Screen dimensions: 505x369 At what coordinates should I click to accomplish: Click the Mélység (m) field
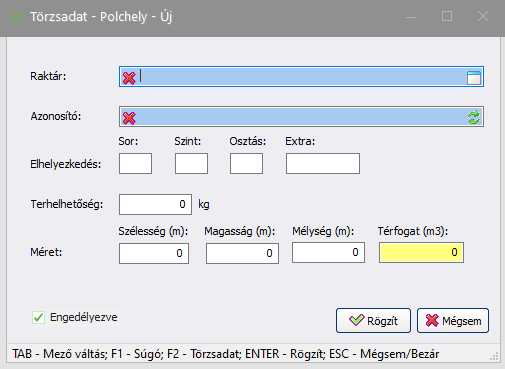[x=328, y=252]
